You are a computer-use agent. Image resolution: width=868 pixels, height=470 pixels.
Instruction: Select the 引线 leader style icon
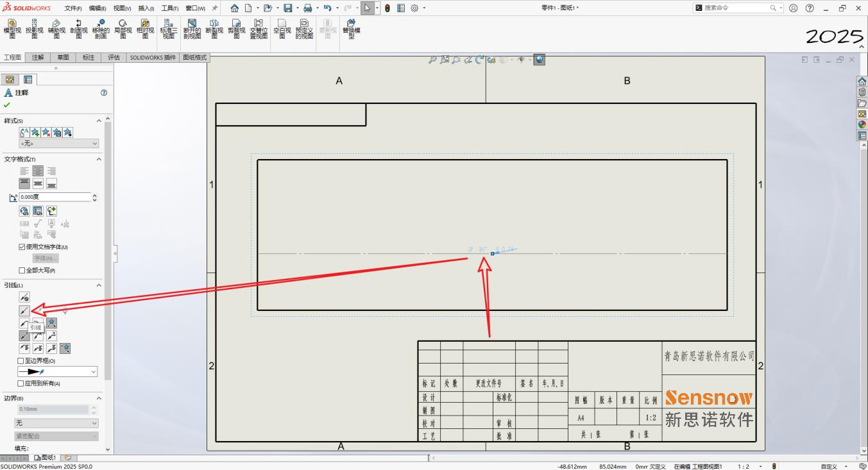pyautogui.click(x=24, y=310)
